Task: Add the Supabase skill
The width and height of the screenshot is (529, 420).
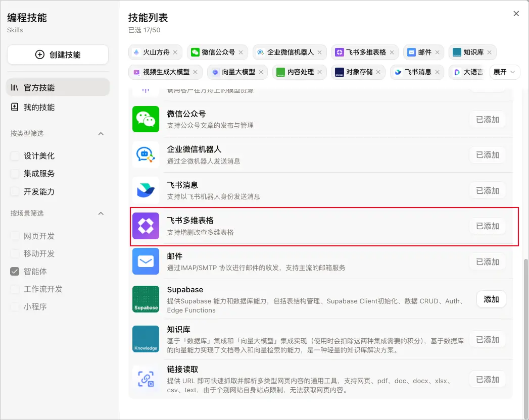Action: pyautogui.click(x=491, y=299)
